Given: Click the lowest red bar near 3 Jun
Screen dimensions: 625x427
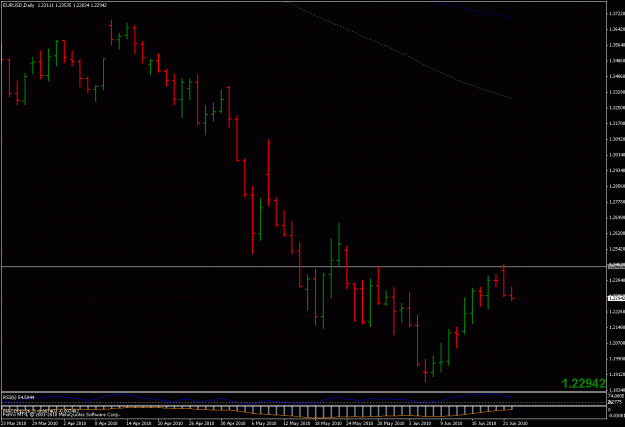Looking at the screenshot, I should (x=425, y=371).
